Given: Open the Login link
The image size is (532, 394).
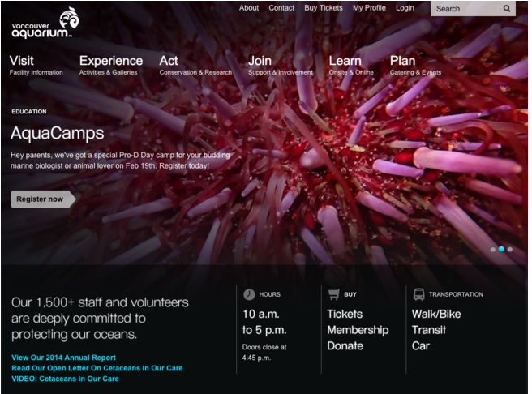Looking at the screenshot, I should tap(405, 8).
